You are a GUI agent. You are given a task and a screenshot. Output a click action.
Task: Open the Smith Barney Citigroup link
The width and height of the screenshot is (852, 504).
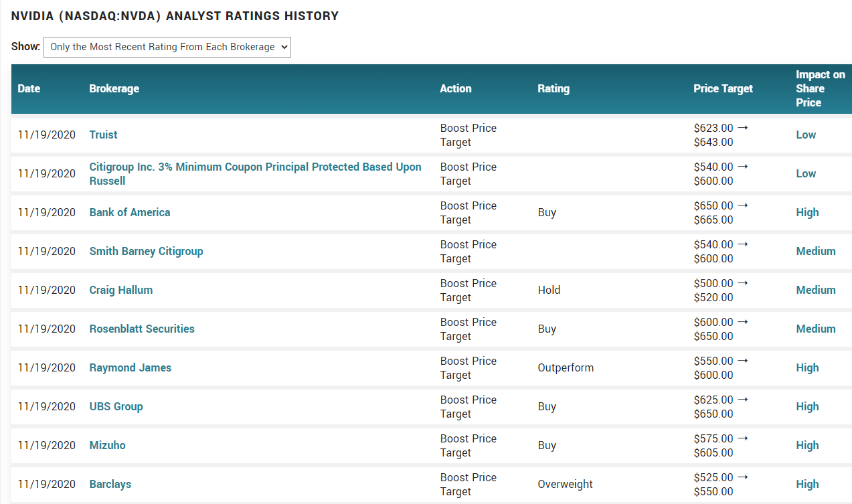(146, 251)
